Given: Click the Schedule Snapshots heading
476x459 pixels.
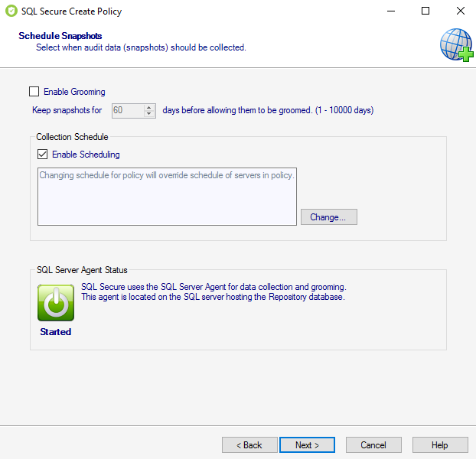Looking at the screenshot, I should pos(60,36).
